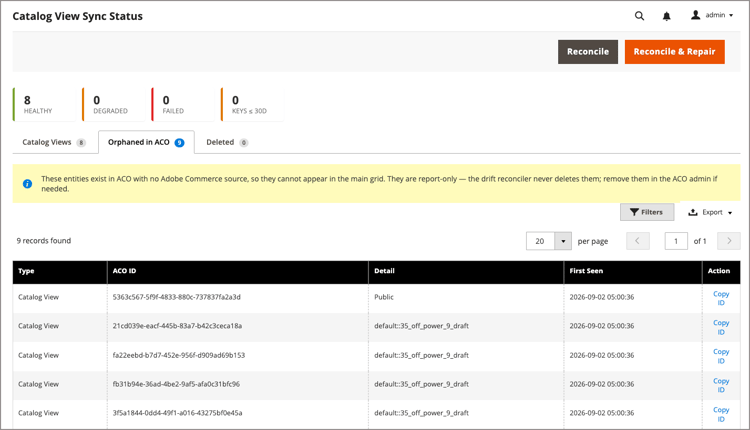
Task: Go to the previous page arrow
Action: [638, 241]
